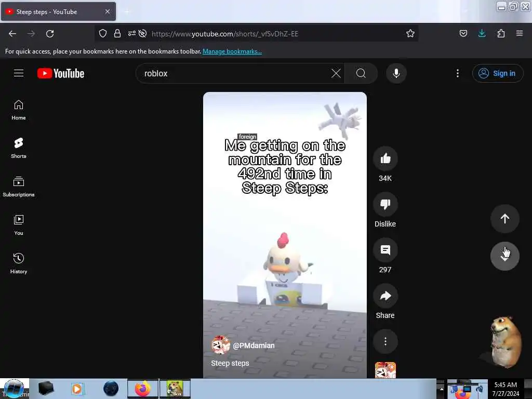Open the PMdamian channel avatar
Viewport: 532px width, 399px height.
(x=220, y=345)
